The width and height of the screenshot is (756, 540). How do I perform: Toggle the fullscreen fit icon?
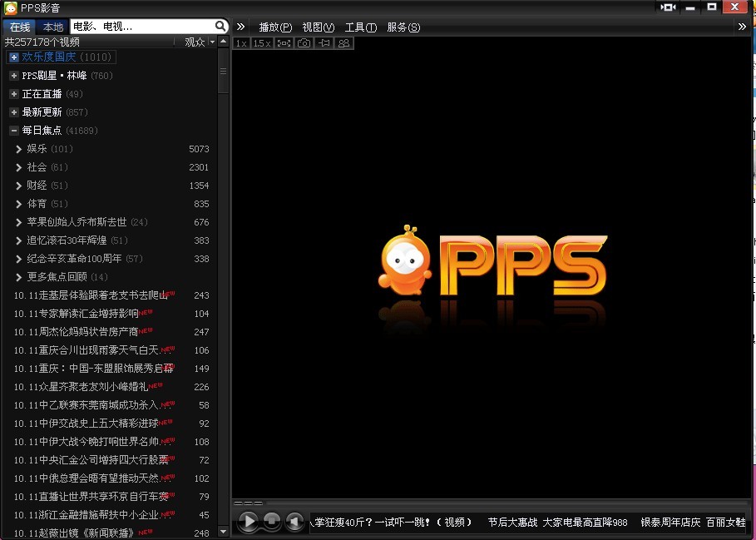[284, 42]
